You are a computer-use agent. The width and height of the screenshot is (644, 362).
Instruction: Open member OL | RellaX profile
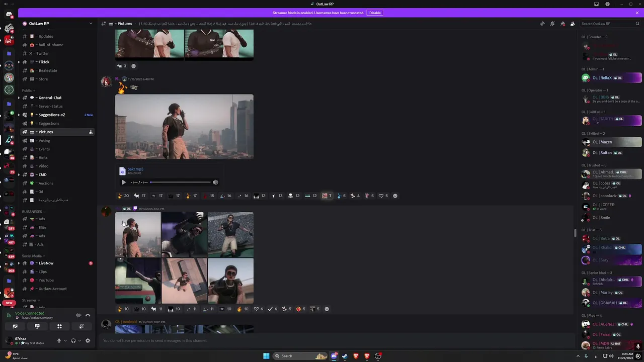[611, 78]
